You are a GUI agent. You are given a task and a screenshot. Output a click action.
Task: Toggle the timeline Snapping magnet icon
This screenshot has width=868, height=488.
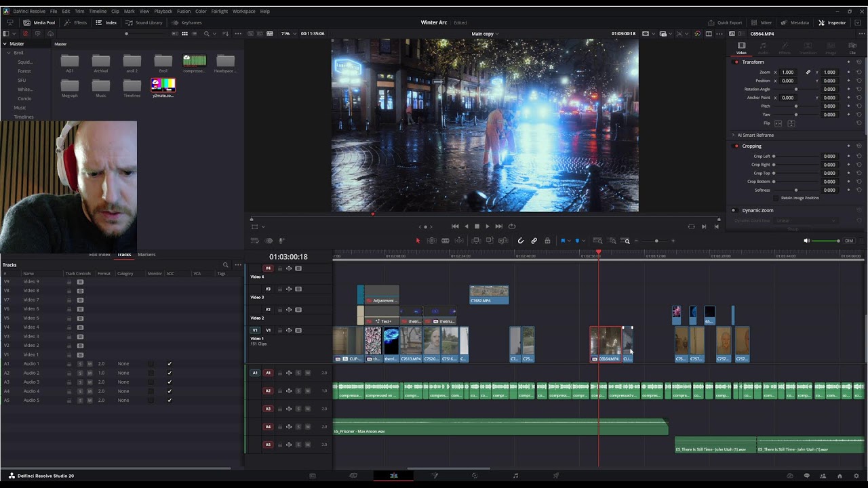point(521,241)
